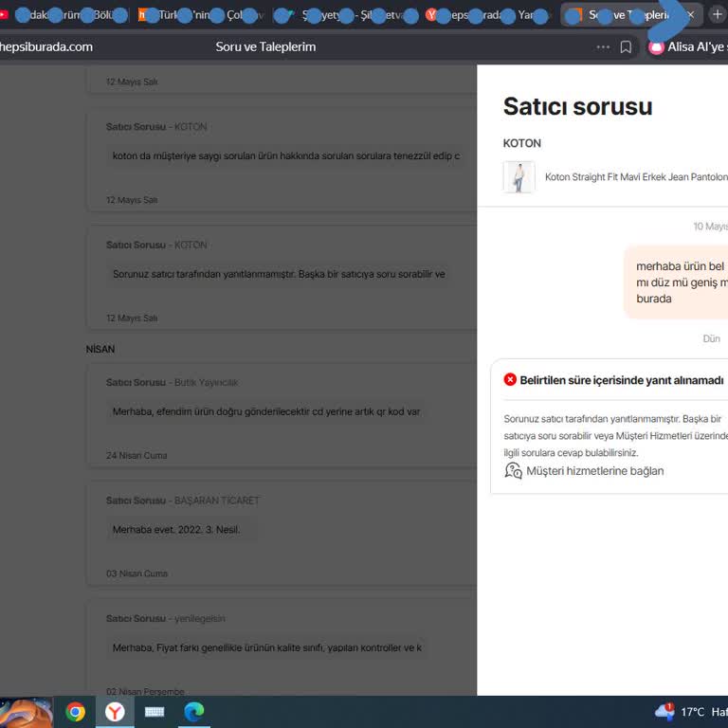Open the Koton jean product thumbnail
728x728 pixels.
pyautogui.click(x=519, y=177)
